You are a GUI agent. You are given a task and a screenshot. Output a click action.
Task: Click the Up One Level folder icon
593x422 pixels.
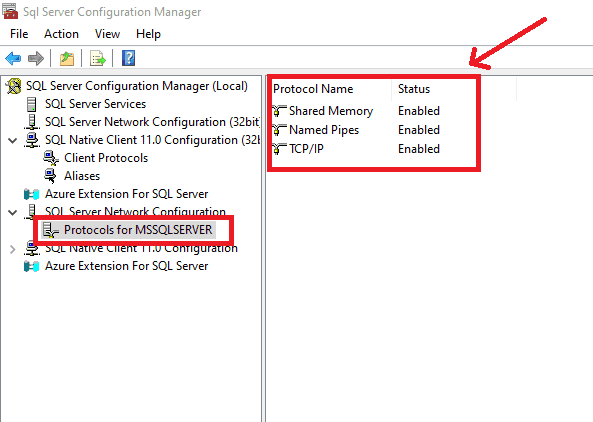click(67, 59)
